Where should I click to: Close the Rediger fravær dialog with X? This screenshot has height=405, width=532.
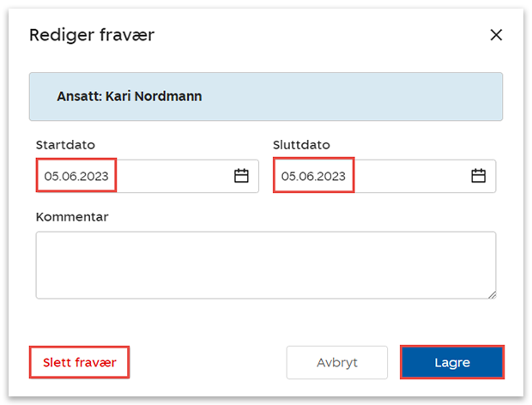point(496,35)
